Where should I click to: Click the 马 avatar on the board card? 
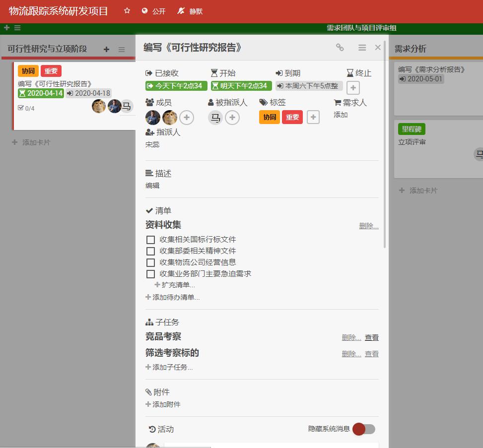(126, 107)
